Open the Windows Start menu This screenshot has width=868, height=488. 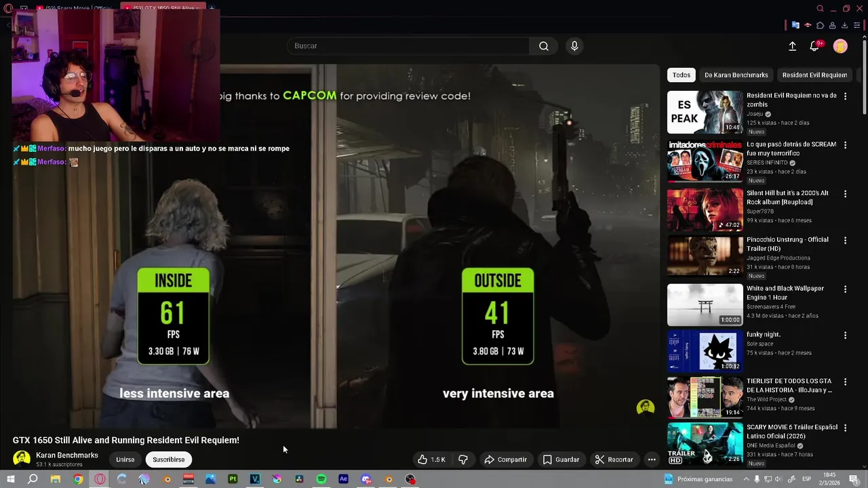10,479
